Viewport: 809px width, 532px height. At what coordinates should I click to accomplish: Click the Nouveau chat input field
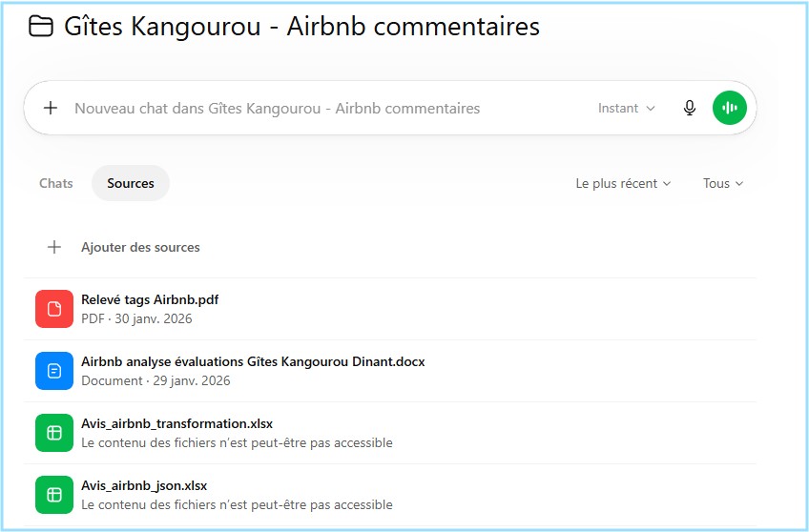(x=278, y=109)
